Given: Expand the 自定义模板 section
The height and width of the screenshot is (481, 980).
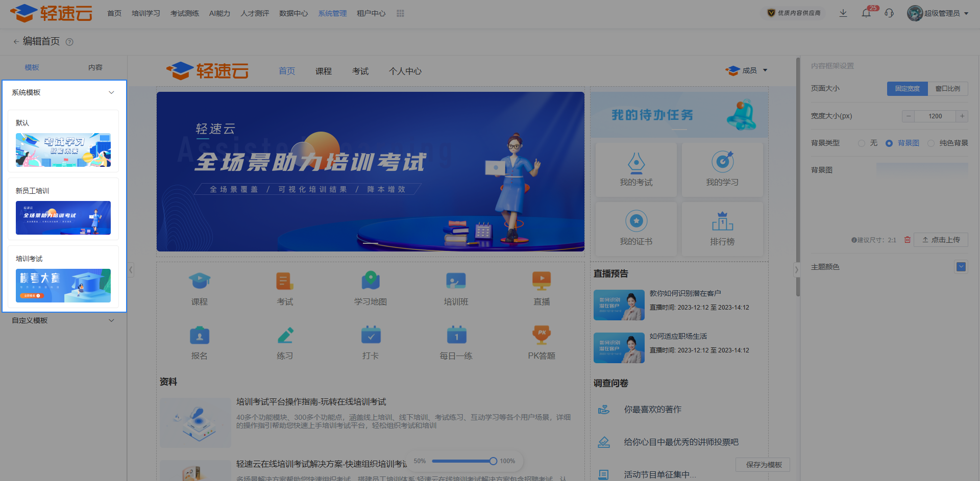Looking at the screenshot, I should [111, 320].
